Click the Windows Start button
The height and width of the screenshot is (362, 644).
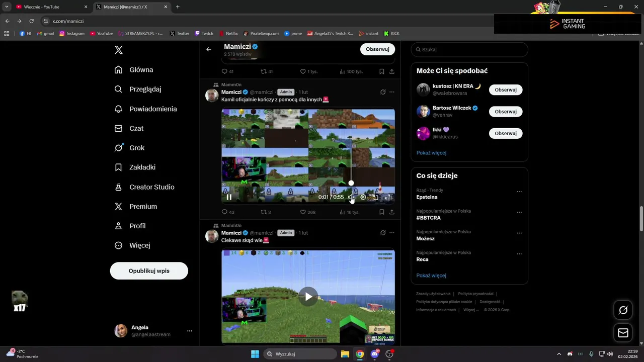click(255, 354)
